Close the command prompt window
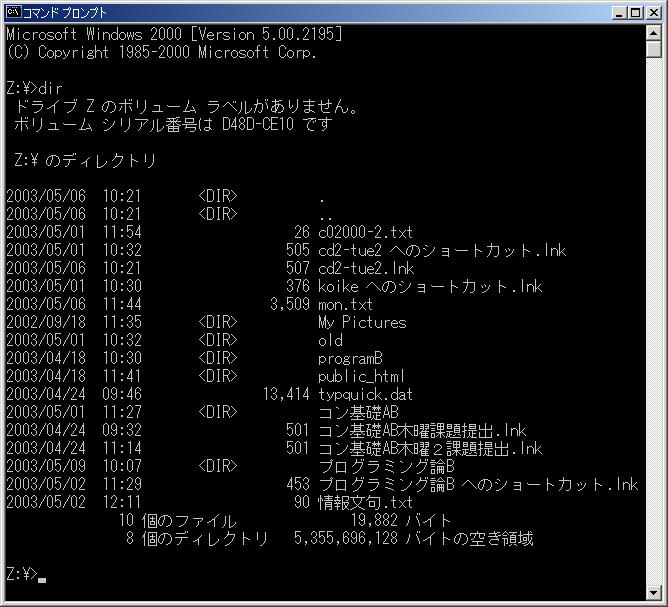 tap(653, 13)
